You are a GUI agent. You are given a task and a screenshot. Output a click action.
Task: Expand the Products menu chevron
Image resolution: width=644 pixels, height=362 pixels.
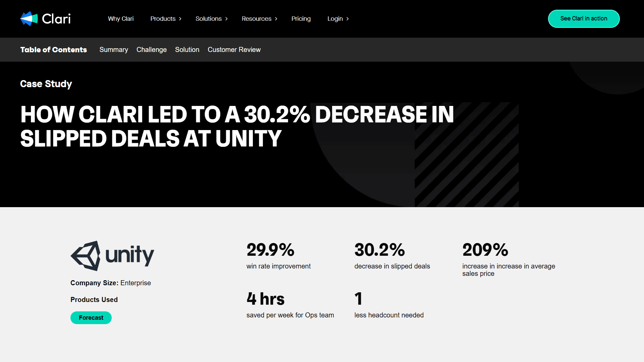point(180,19)
